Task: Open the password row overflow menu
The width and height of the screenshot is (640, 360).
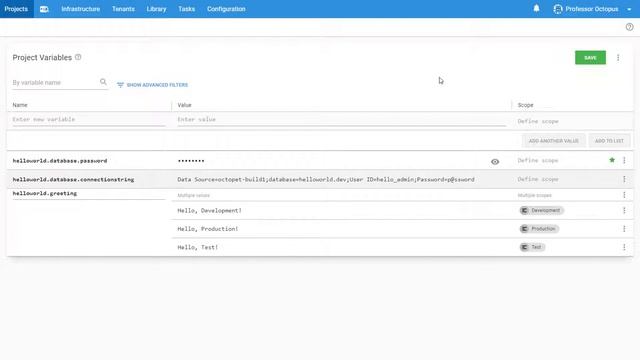Action: point(624,160)
